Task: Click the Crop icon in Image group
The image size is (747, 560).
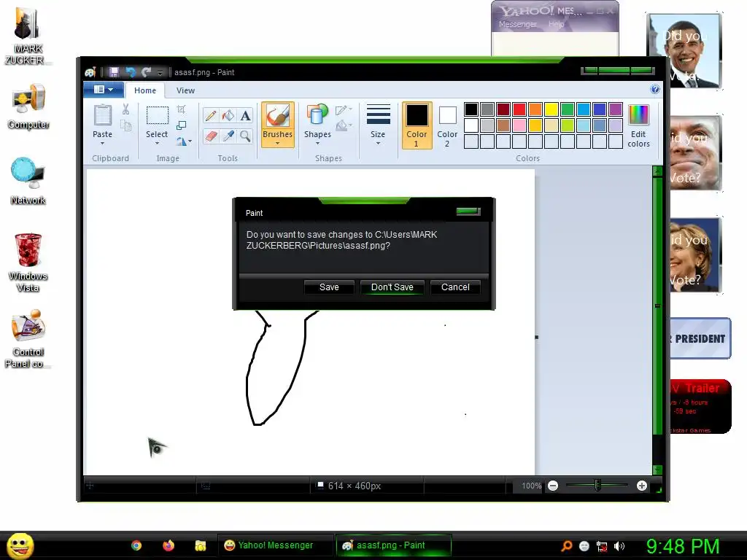Action: pyautogui.click(x=181, y=109)
